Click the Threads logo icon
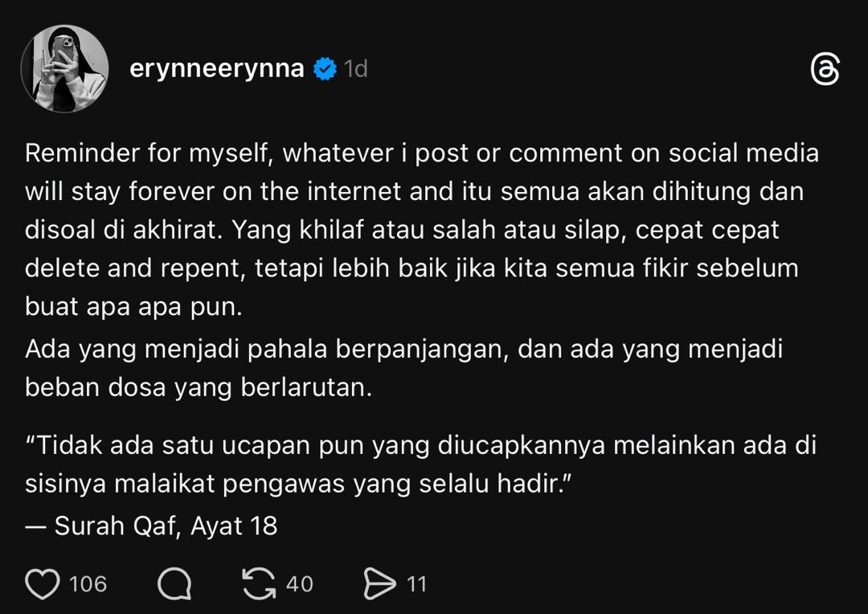Image resolution: width=868 pixels, height=614 pixels. click(825, 70)
